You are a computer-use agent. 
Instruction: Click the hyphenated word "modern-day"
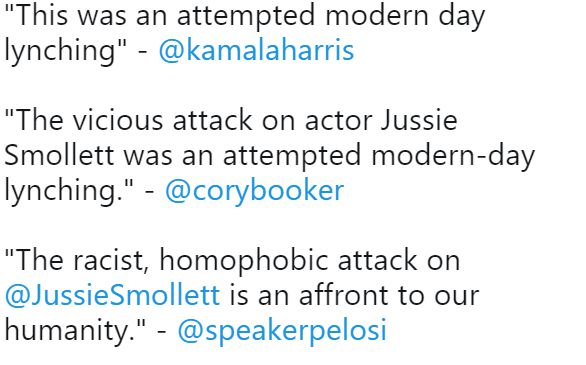(x=453, y=155)
